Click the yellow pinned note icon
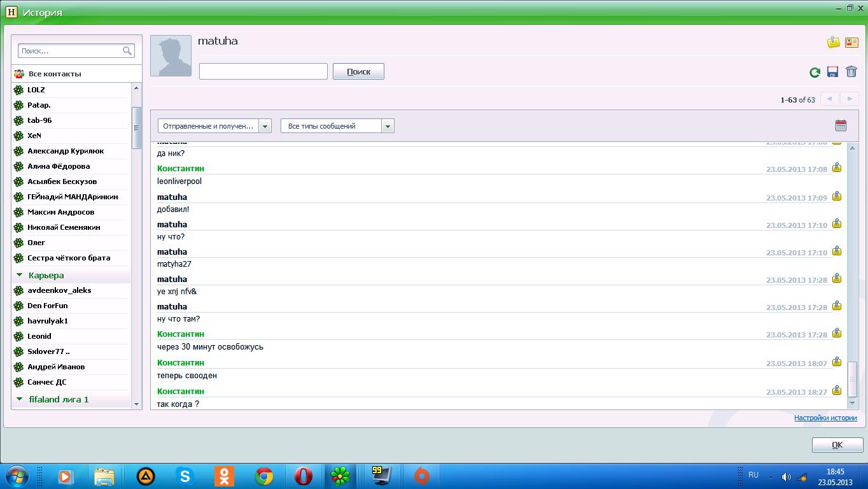This screenshot has height=489, width=868. (x=833, y=43)
